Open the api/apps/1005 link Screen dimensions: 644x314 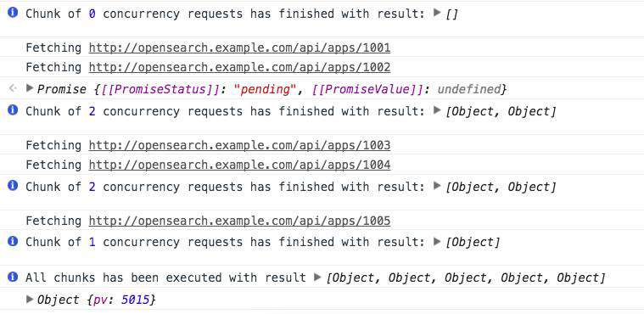click(x=239, y=221)
